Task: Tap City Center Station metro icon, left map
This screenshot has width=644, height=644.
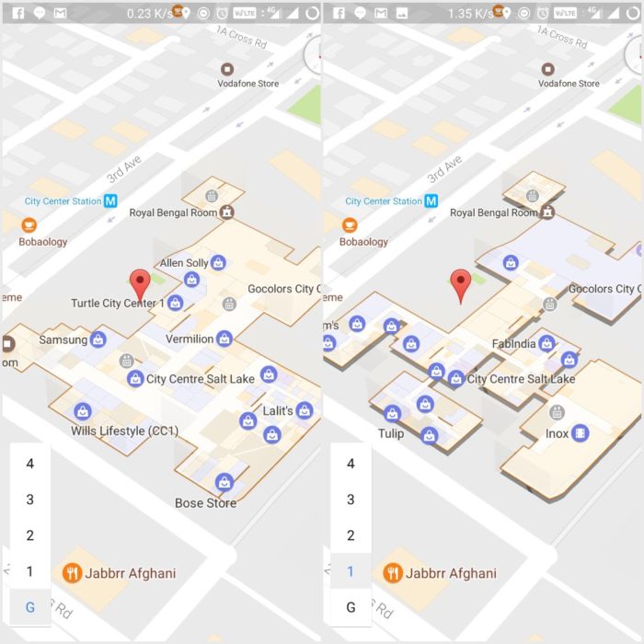Action: pos(110,201)
